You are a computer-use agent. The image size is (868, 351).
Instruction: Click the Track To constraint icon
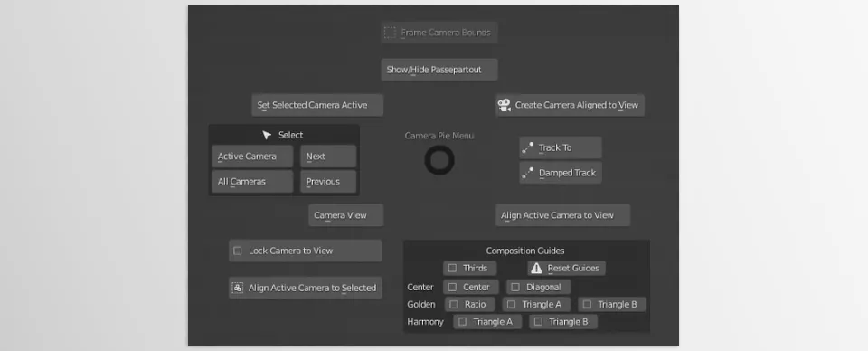(x=528, y=147)
